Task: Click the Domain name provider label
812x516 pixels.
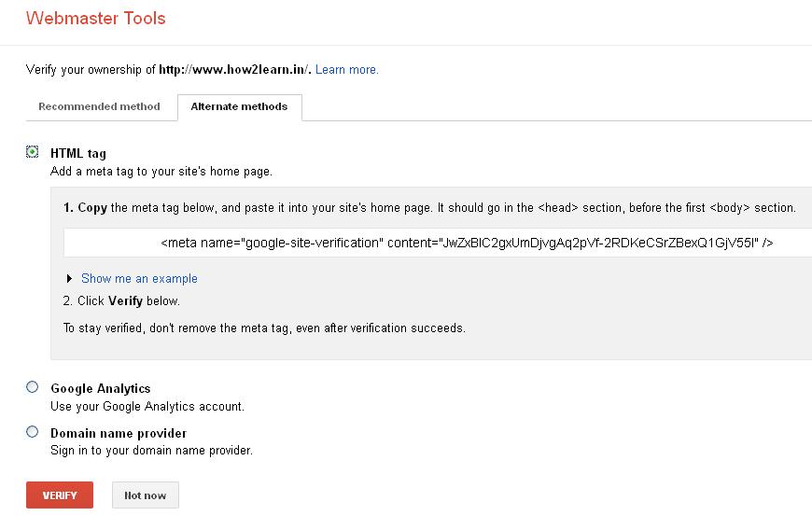Action: pos(119,433)
